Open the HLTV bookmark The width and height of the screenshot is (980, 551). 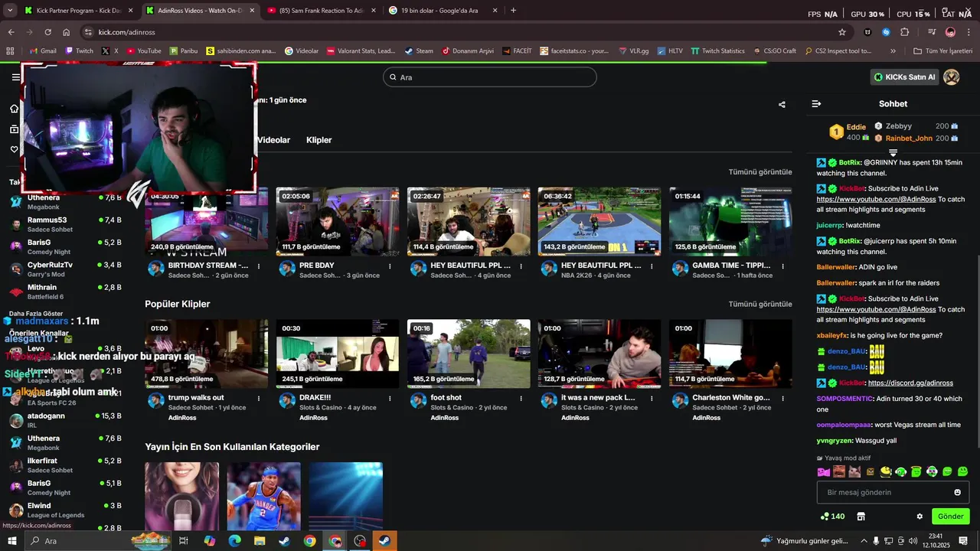(x=669, y=51)
